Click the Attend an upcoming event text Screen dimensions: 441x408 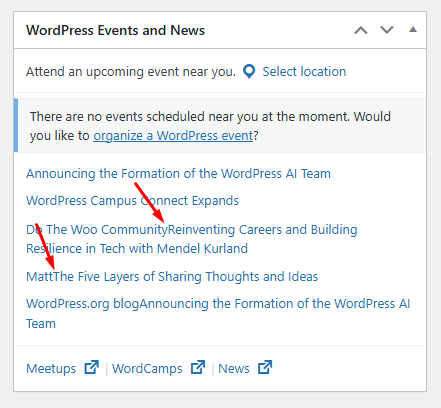(131, 72)
